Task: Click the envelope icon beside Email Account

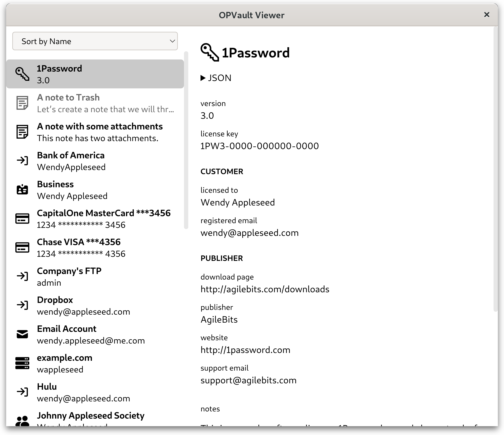Action: point(22,334)
